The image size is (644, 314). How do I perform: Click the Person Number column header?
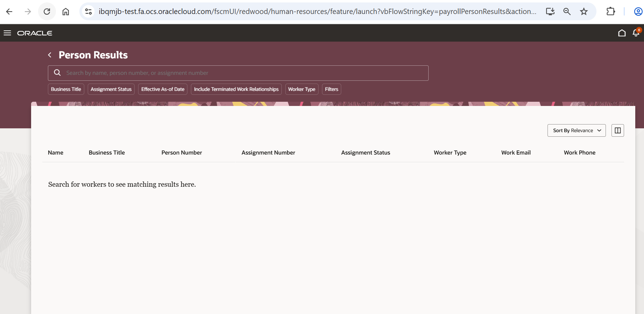tap(182, 152)
